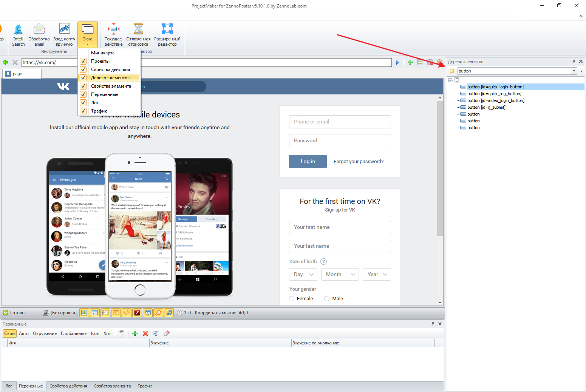Click red X delete variable icon
Image resolution: width=586 pixels, height=392 pixels.
[x=145, y=333]
